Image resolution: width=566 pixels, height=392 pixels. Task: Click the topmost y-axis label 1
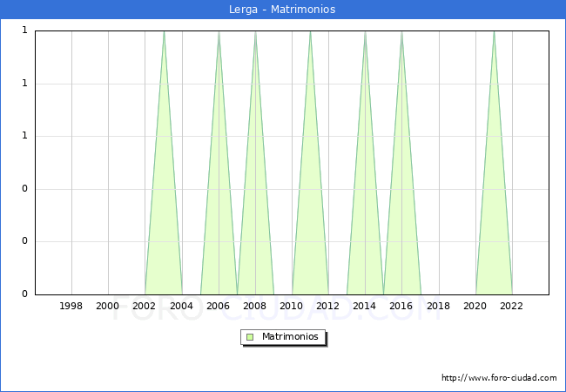[24, 30]
